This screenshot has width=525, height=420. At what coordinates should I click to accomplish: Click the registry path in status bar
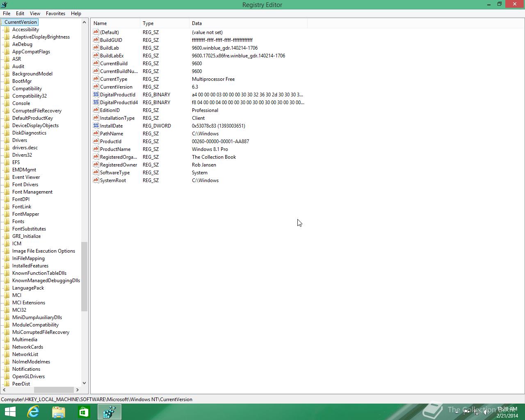click(96, 399)
